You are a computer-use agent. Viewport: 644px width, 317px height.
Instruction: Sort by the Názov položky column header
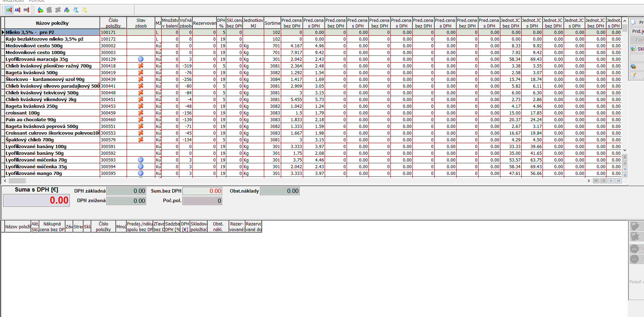(52, 23)
